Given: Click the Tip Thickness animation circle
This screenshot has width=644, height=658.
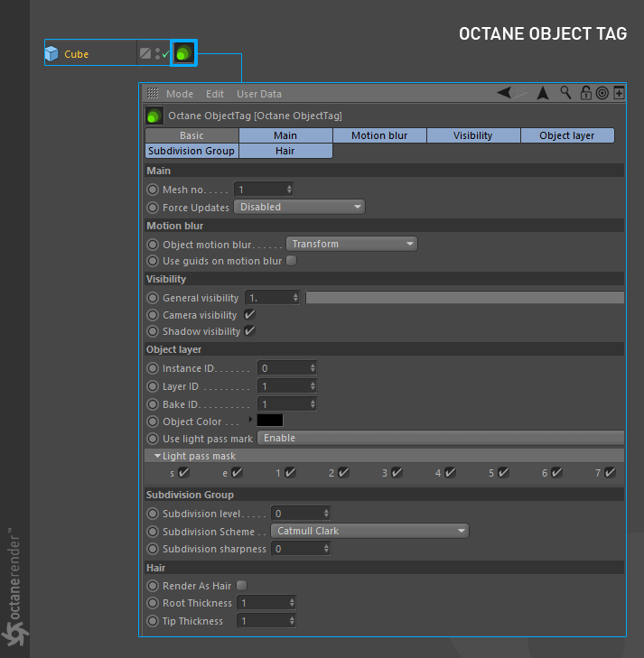Looking at the screenshot, I should 153,621.
